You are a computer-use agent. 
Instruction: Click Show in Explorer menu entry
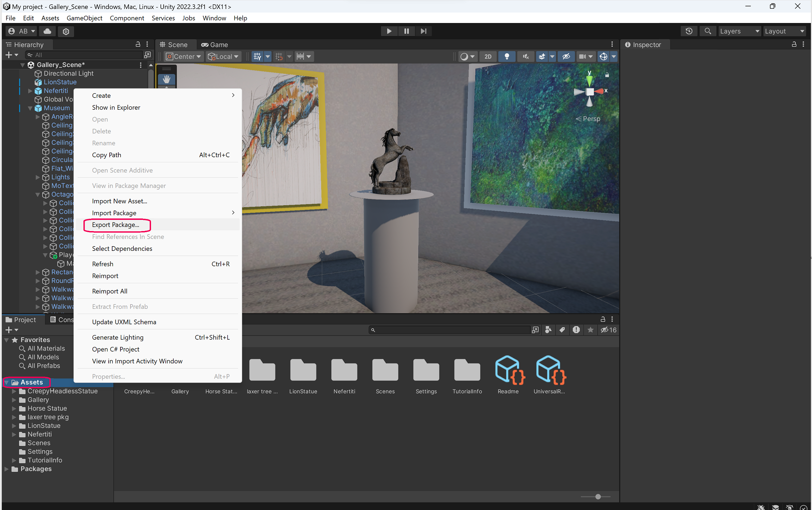coord(116,108)
